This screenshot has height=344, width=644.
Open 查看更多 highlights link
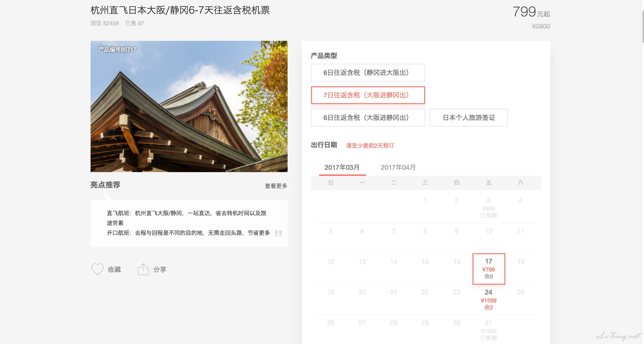276,186
